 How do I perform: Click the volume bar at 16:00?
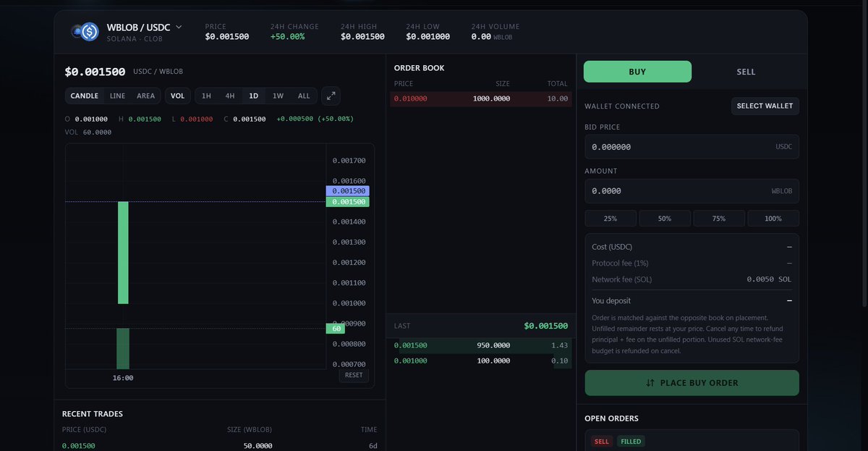tap(123, 348)
